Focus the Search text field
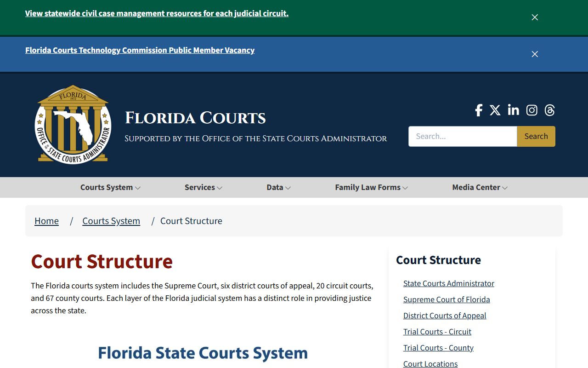Image resolution: width=588 pixels, height=368 pixels. [463, 136]
